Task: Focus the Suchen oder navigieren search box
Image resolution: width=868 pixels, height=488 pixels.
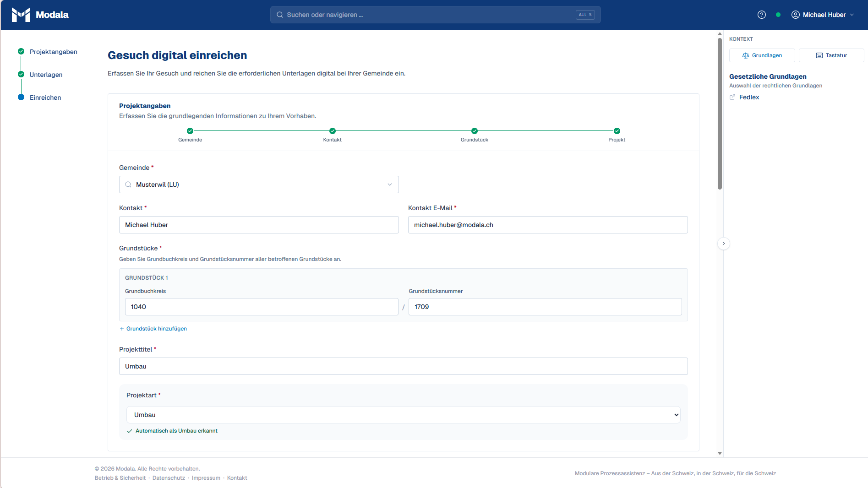Action: click(x=435, y=15)
